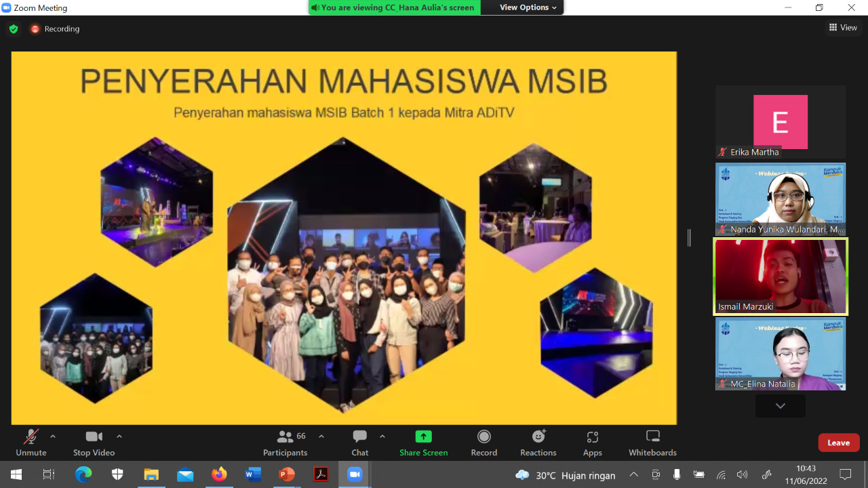Image resolution: width=868 pixels, height=488 pixels.
Task: Expand chat options arrow
Action: (x=382, y=436)
